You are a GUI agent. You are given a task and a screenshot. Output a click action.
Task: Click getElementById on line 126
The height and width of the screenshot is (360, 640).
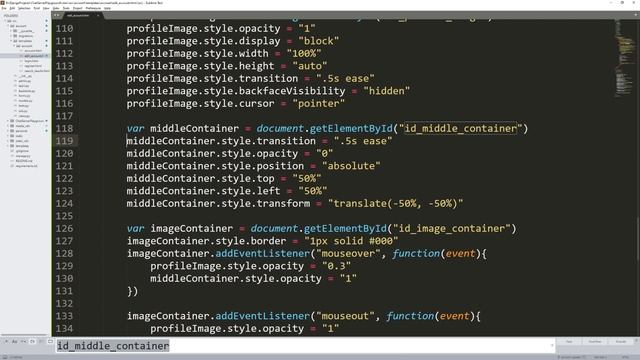345,229
